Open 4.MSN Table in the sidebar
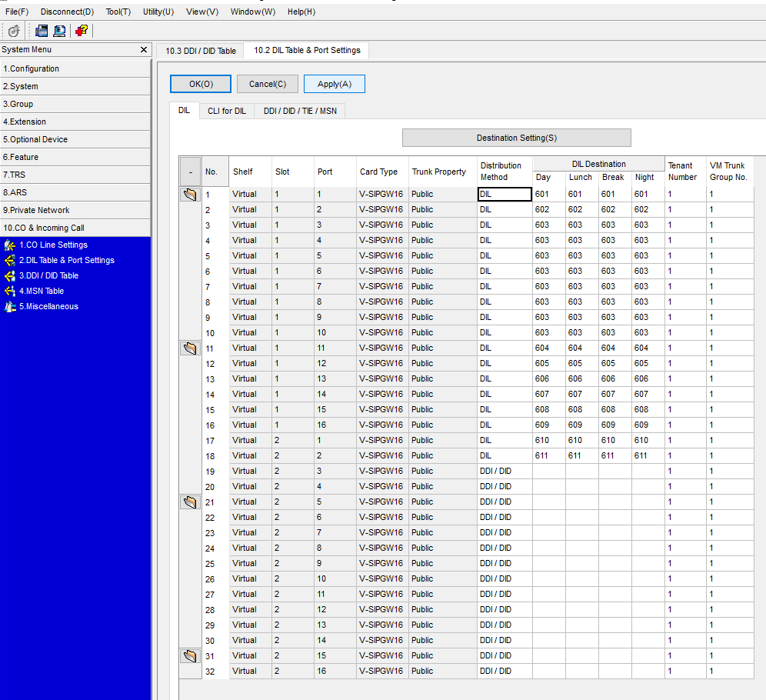 click(42, 291)
